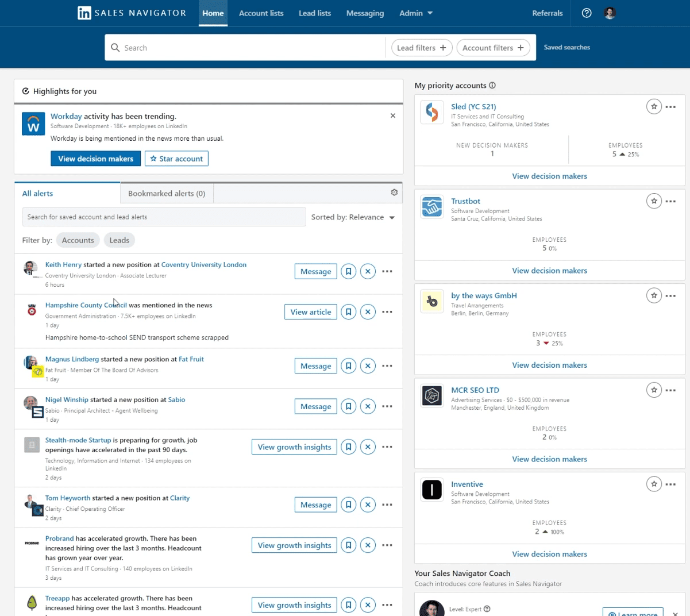Bookmark the Probrand alert
Image resolution: width=690 pixels, height=616 pixels.
[349, 545]
